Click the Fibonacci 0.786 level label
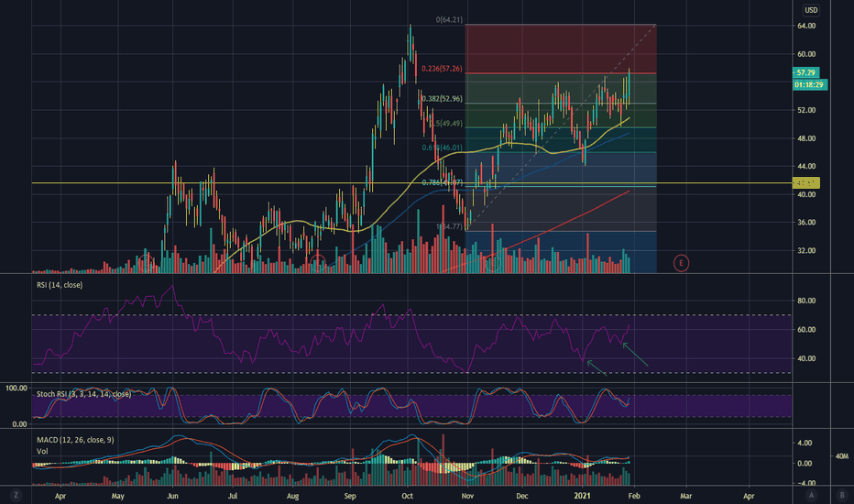854x504 pixels. click(x=443, y=182)
